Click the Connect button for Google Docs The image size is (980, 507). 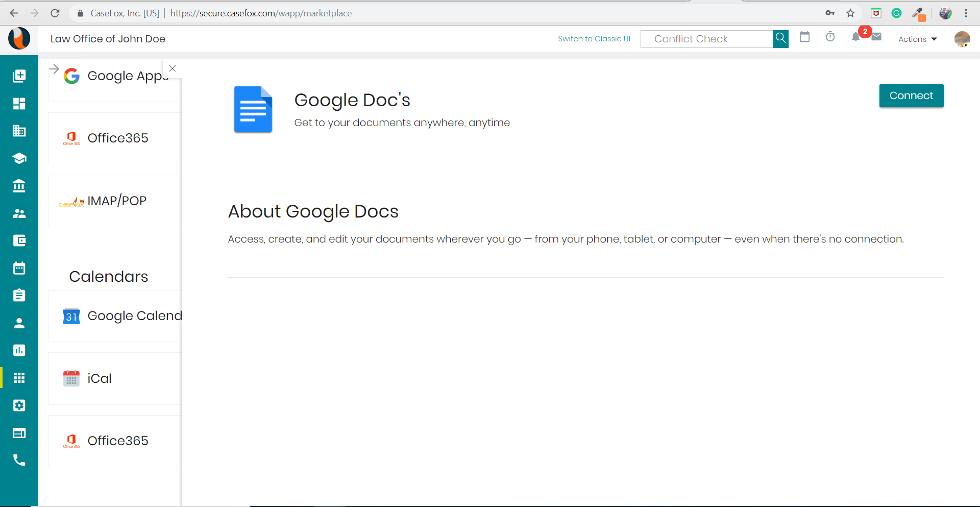click(x=911, y=95)
